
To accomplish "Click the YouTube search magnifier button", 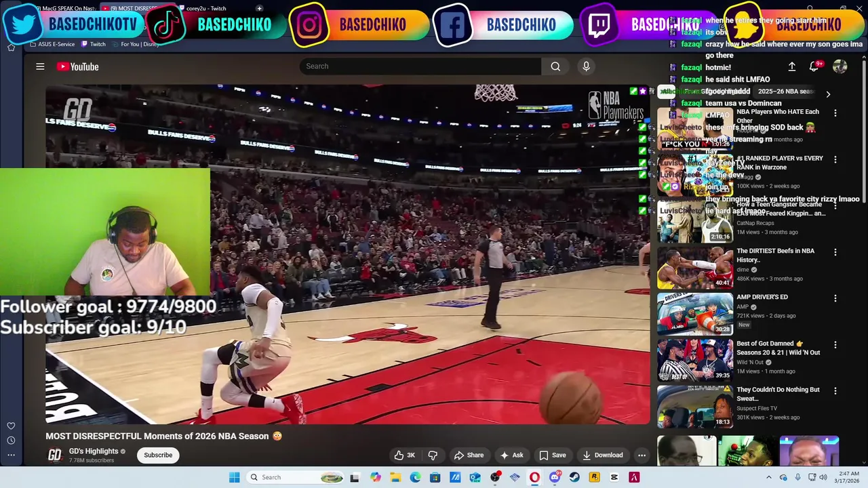I will click(x=555, y=66).
